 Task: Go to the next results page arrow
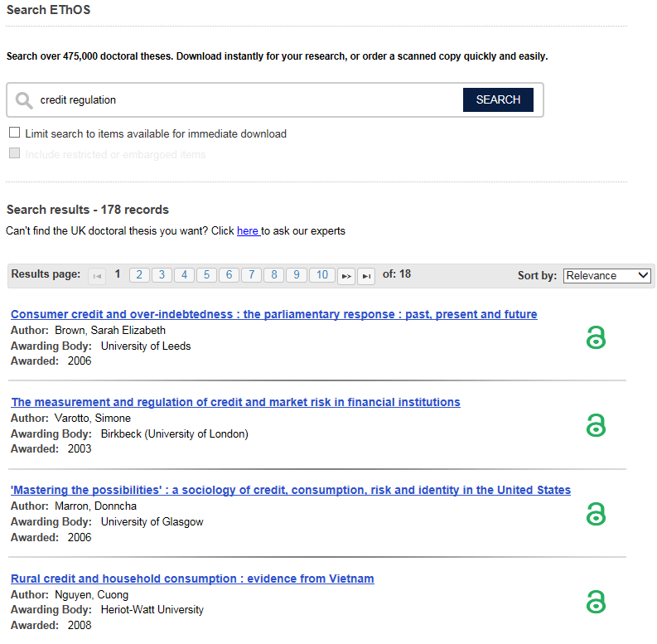[346, 276]
